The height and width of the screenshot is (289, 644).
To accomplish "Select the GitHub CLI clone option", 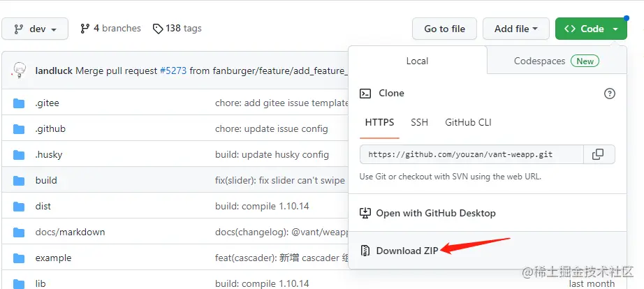I will [468, 122].
